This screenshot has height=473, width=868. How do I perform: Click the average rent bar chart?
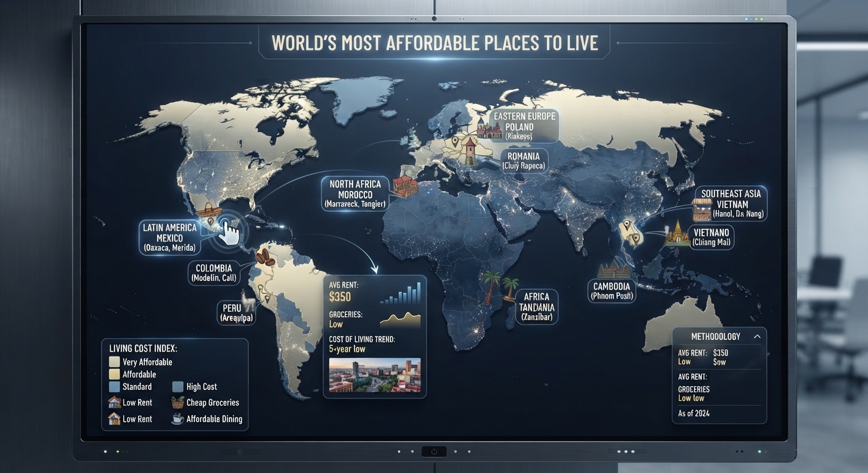point(401,293)
